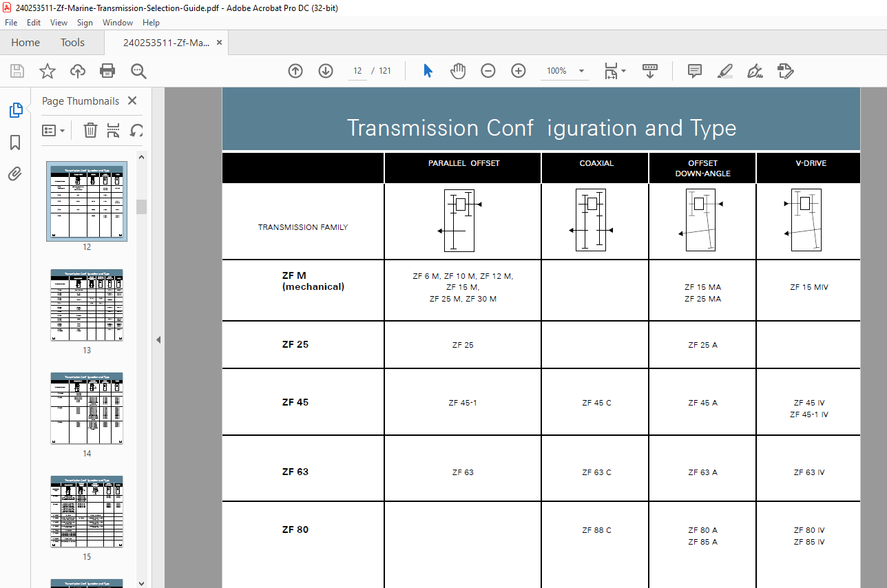The width and height of the screenshot is (887, 588).
Task: Switch to the Tools tab
Action: (x=72, y=43)
